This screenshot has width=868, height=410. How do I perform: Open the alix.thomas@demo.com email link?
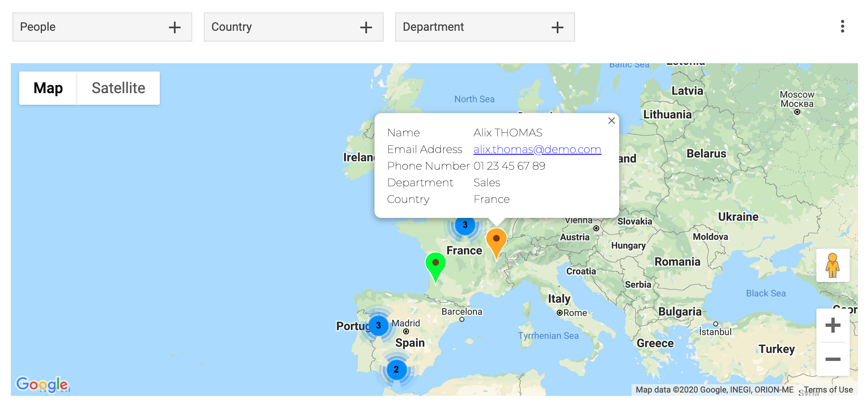tap(536, 149)
